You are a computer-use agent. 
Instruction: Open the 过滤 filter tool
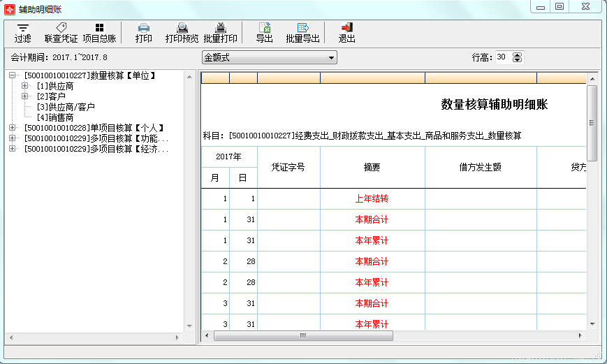coord(22,33)
